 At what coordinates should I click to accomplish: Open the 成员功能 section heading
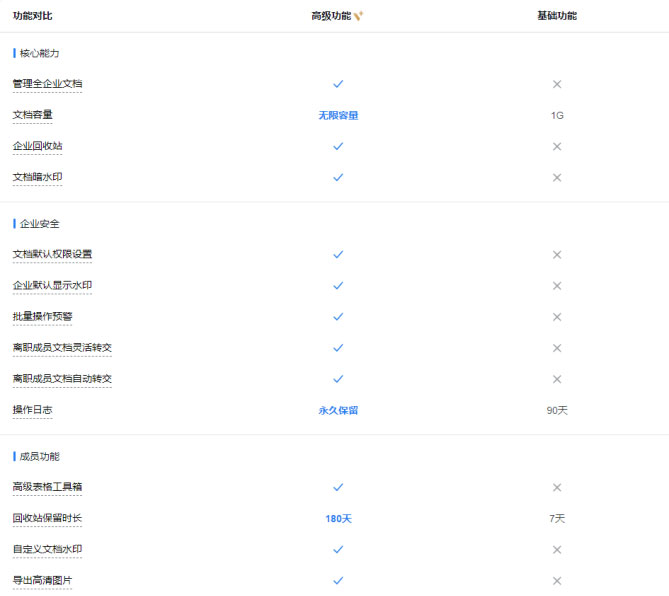pyautogui.click(x=40, y=456)
